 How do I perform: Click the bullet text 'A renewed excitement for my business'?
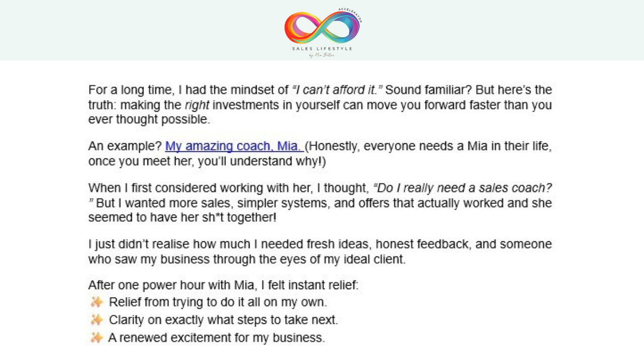coord(217,337)
